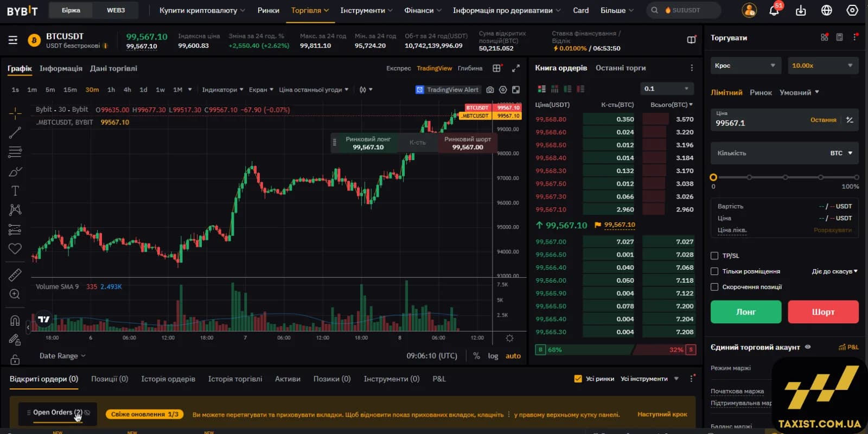
Task: Select the crosshair cursor tool
Action: 15,113
